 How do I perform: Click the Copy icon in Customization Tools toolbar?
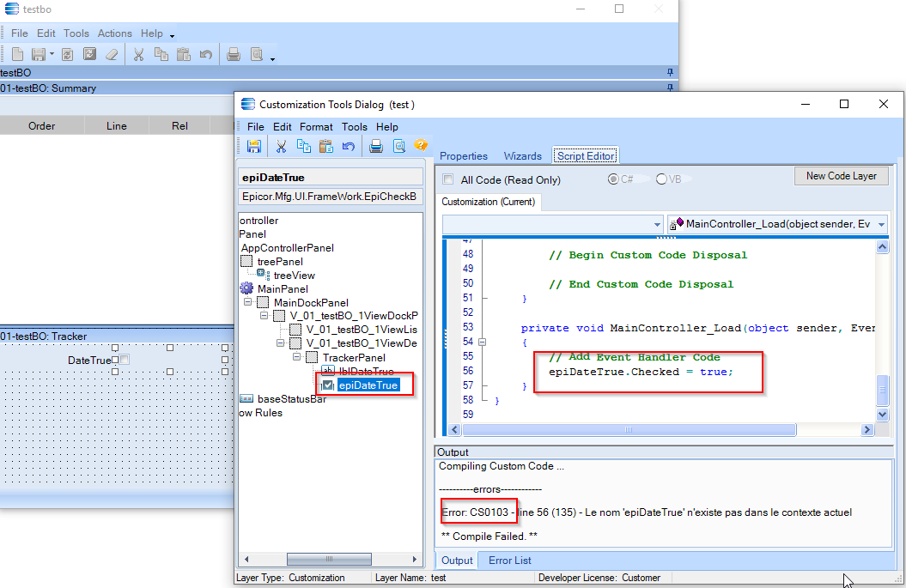(304, 146)
